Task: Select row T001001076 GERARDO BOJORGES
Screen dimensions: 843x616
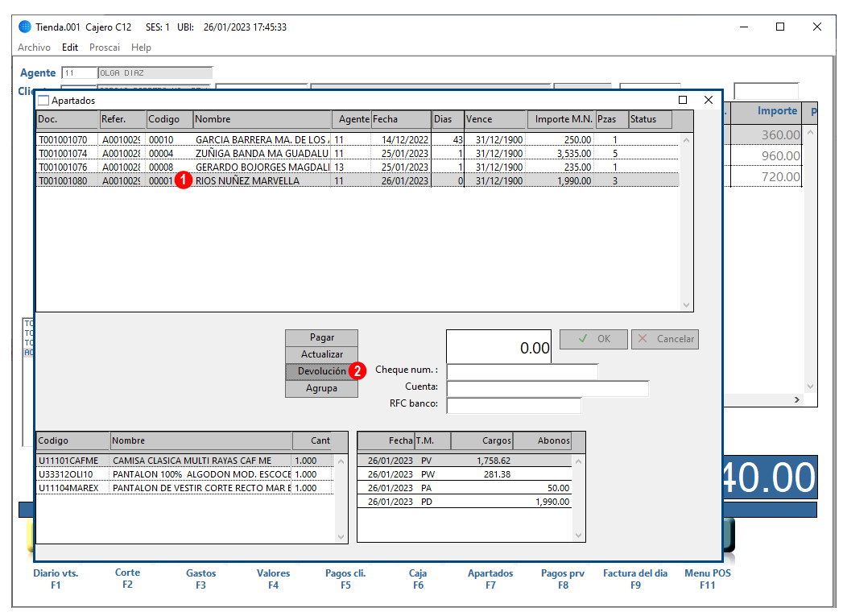Action: pyautogui.click(x=357, y=167)
